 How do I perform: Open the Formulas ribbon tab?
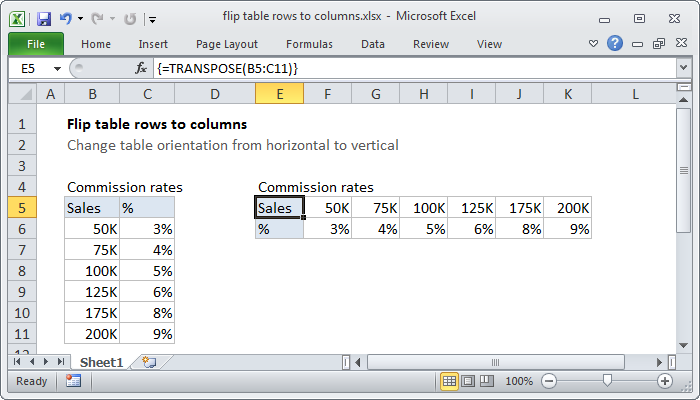point(309,44)
